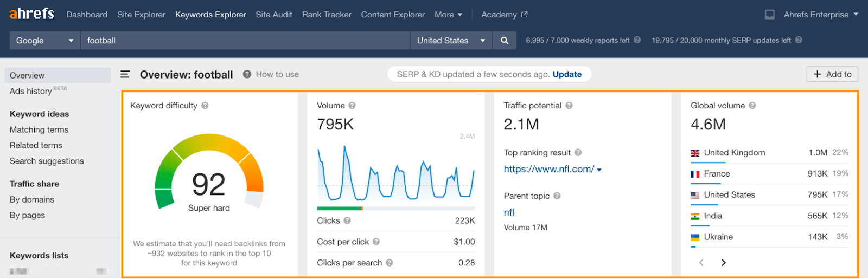
Task: Select Overview in the sidebar
Action: (x=58, y=75)
